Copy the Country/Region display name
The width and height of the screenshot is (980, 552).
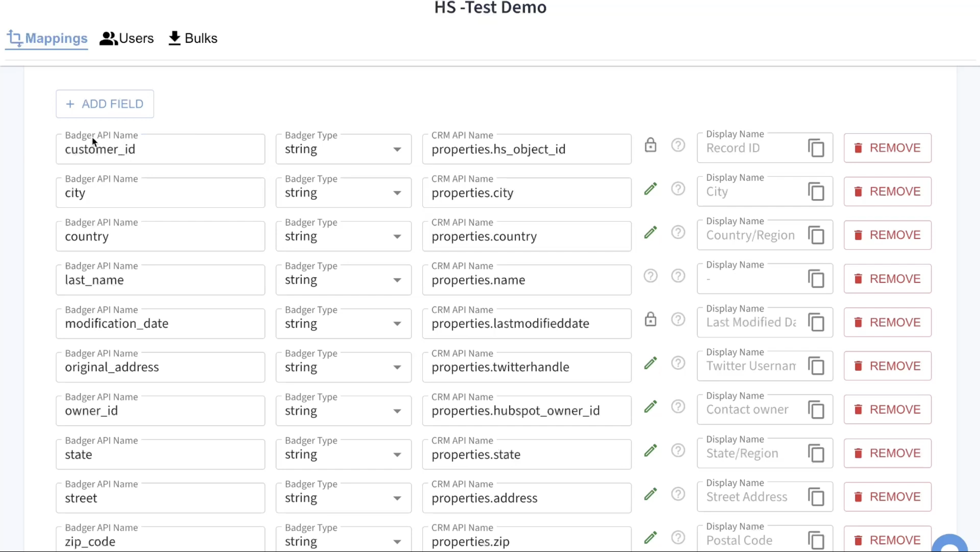[816, 235]
